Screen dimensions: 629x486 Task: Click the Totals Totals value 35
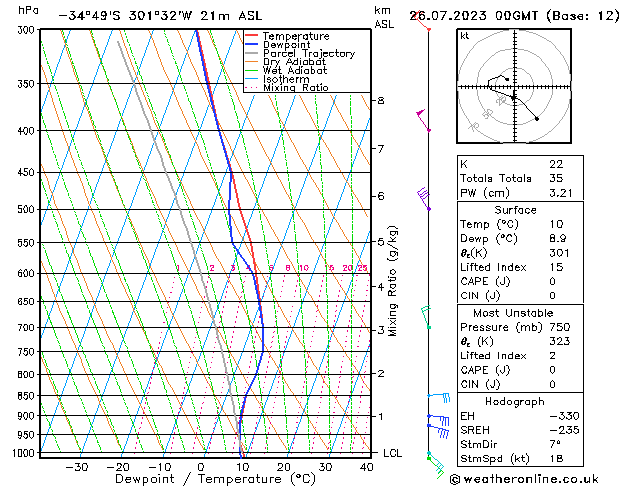point(556,178)
